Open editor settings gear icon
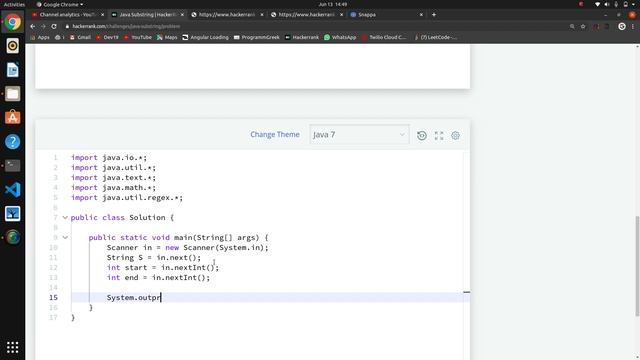 [456, 136]
